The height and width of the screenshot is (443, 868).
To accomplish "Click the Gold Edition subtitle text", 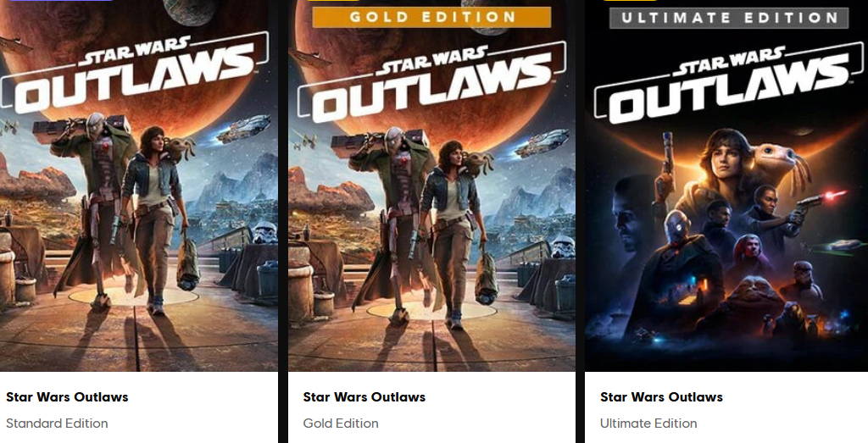I will 341,424.
